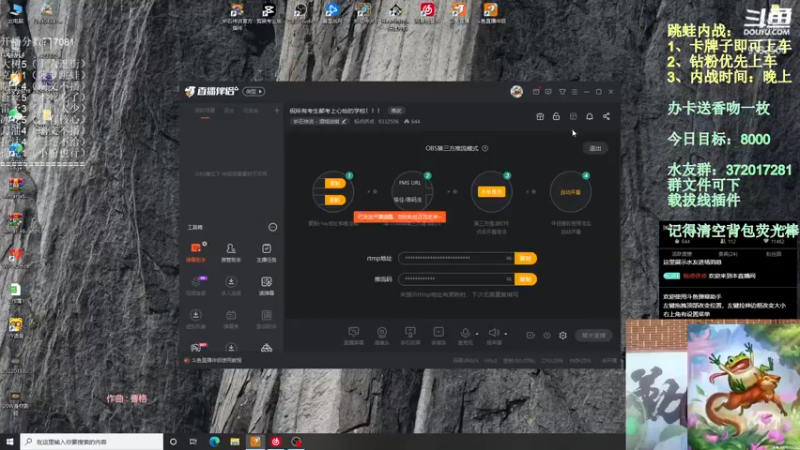Expand the microphone options arrow
Image resolution: width=800 pixels, height=450 pixels.
(477, 334)
